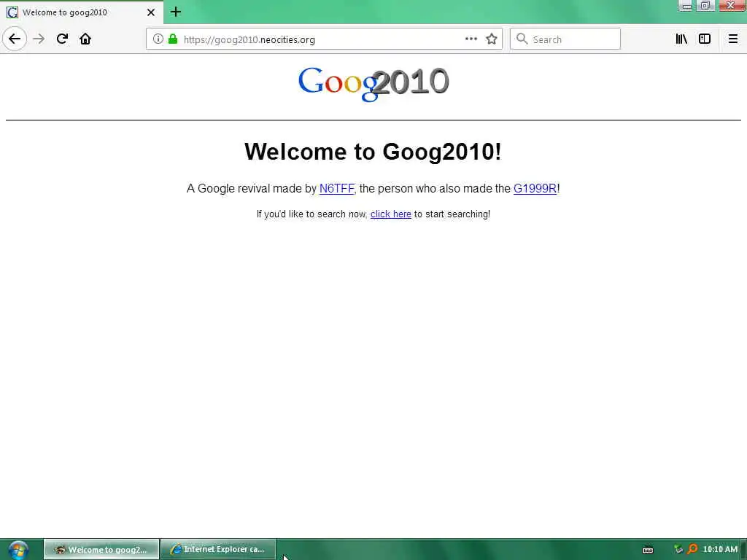Click the on-screen keyboard tray icon
This screenshot has width=747, height=560.
tap(648, 550)
